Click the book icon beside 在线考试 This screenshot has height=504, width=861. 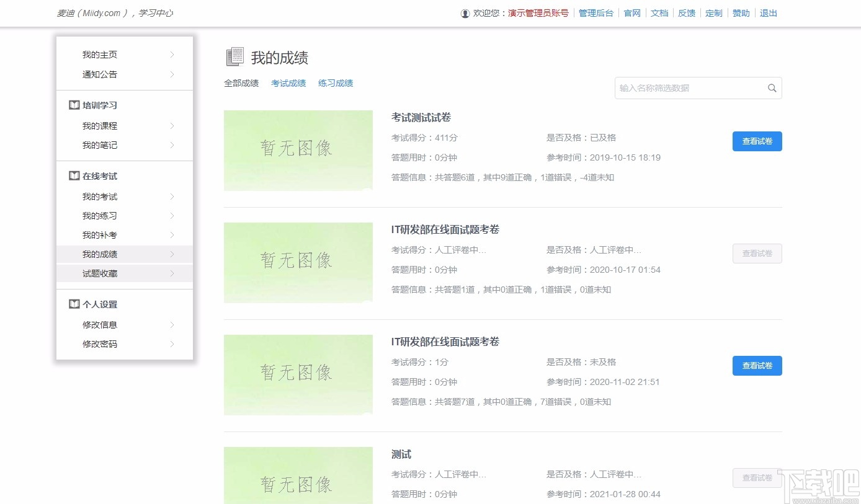[73, 175]
